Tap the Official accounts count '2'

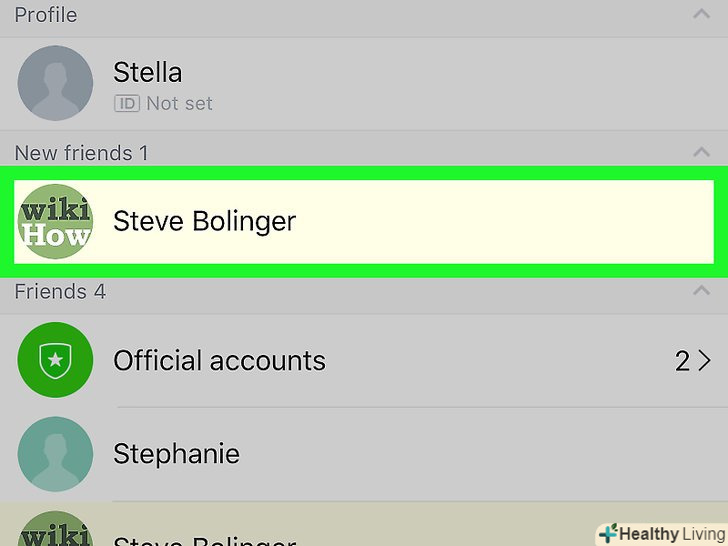pyautogui.click(x=682, y=360)
